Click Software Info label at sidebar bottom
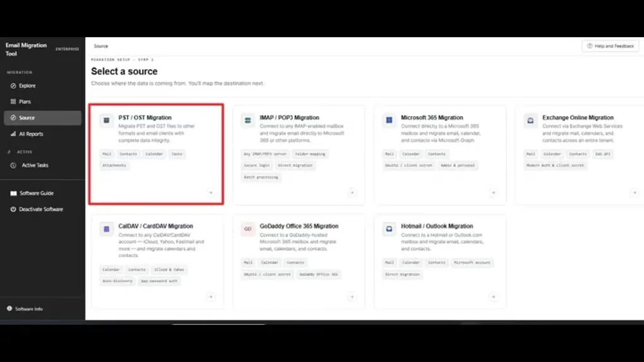Screen dimensions: 644x362 (29, 309)
